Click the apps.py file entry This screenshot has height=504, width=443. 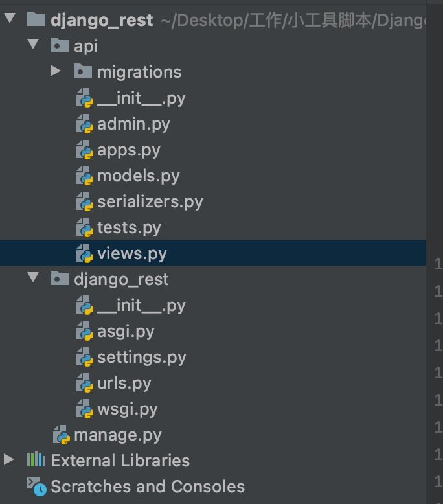[128, 150]
